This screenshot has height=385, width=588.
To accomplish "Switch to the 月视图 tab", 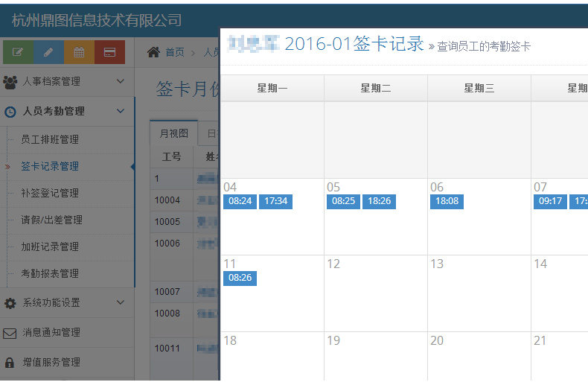I will point(174,133).
